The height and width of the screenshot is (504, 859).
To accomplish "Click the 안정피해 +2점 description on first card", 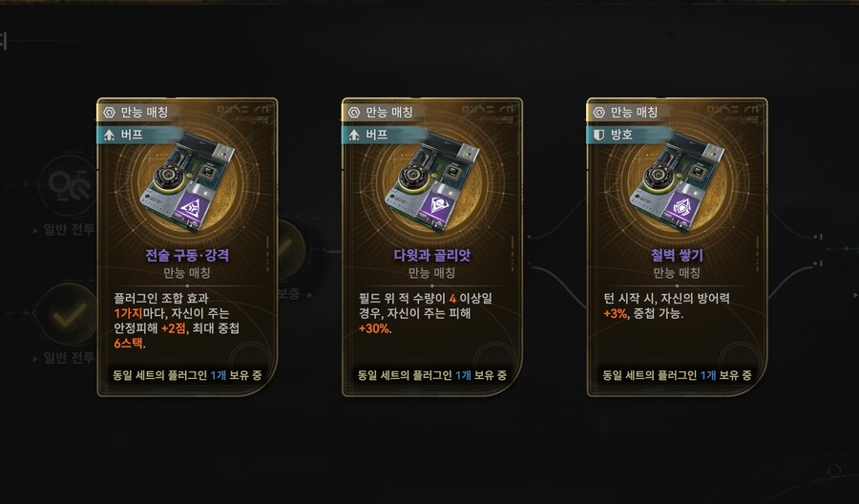I will (150, 328).
